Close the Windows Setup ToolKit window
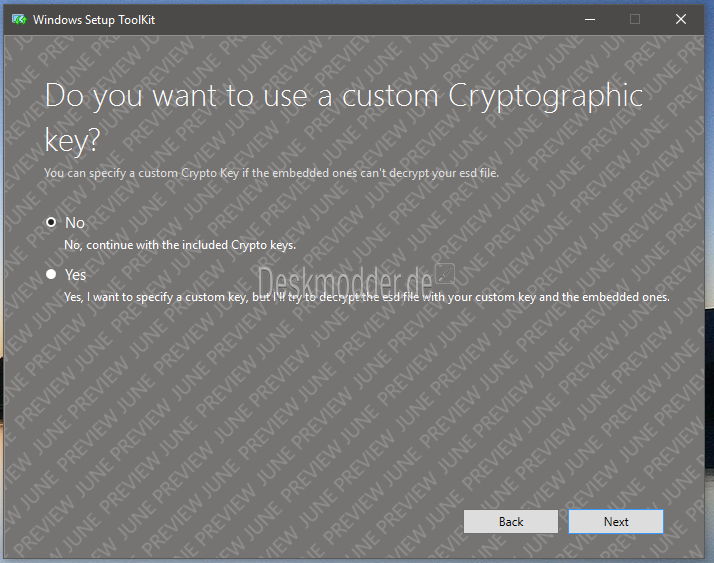This screenshot has height=563, width=714. pos(681,19)
